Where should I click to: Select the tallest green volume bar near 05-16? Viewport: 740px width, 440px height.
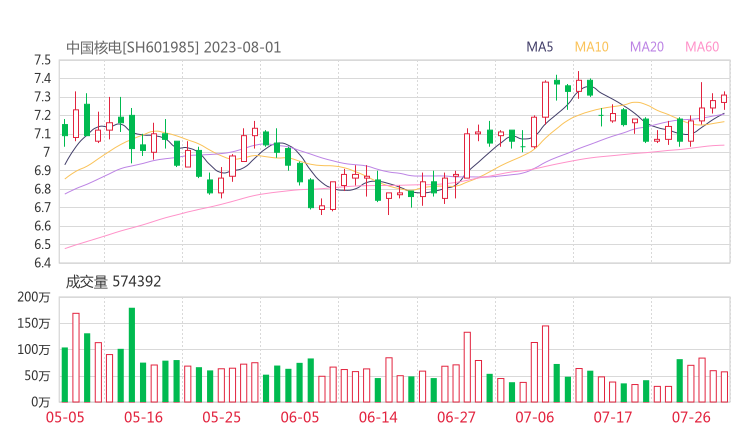coord(132,355)
